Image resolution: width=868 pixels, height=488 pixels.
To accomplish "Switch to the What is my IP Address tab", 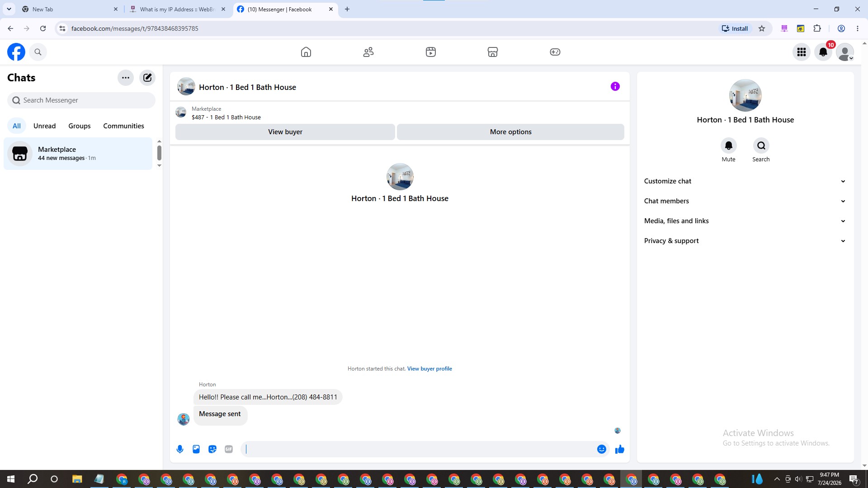I will coord(177,9).
